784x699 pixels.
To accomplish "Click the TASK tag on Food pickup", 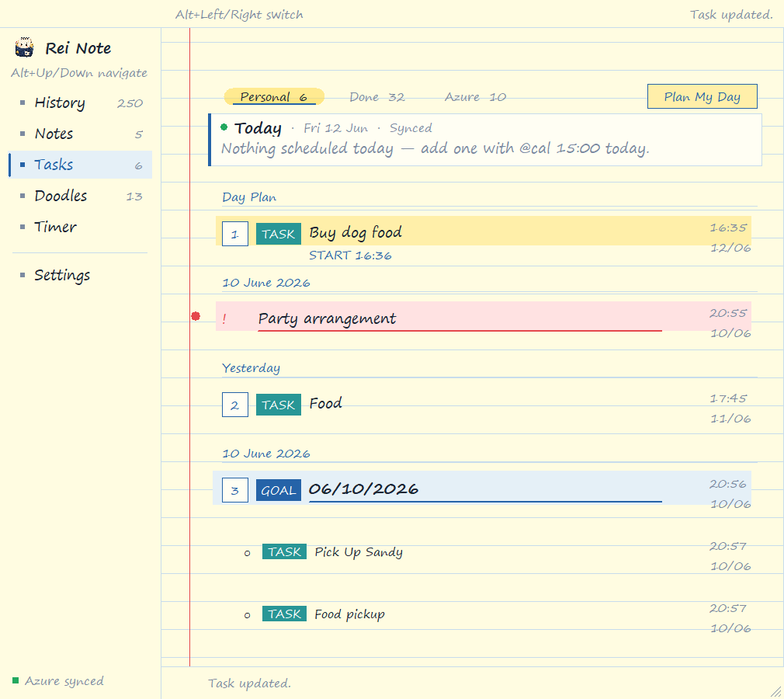I will click(285, 614).
